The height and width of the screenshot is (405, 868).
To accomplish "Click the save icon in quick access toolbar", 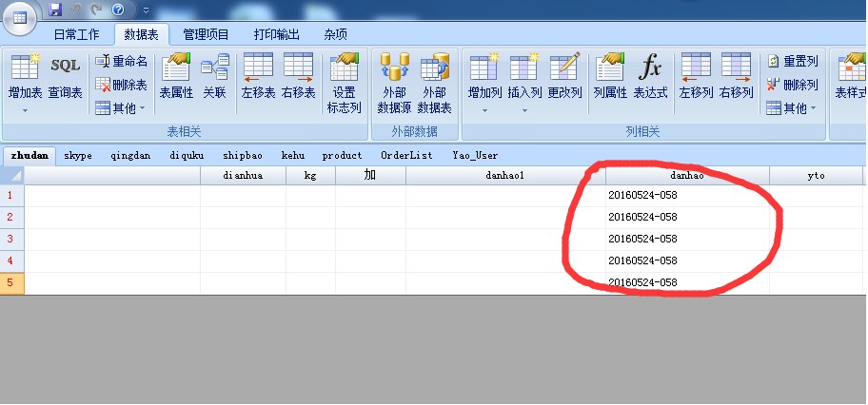I will [55, 10].
